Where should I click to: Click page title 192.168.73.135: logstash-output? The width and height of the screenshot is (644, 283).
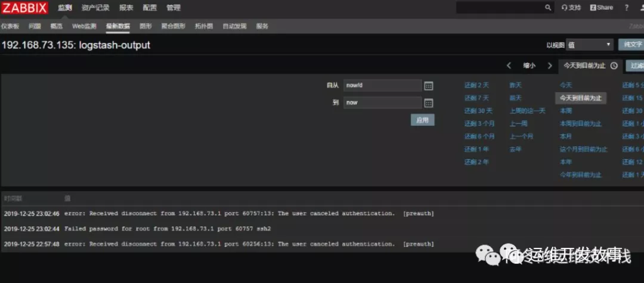click(x=76, y=45)
